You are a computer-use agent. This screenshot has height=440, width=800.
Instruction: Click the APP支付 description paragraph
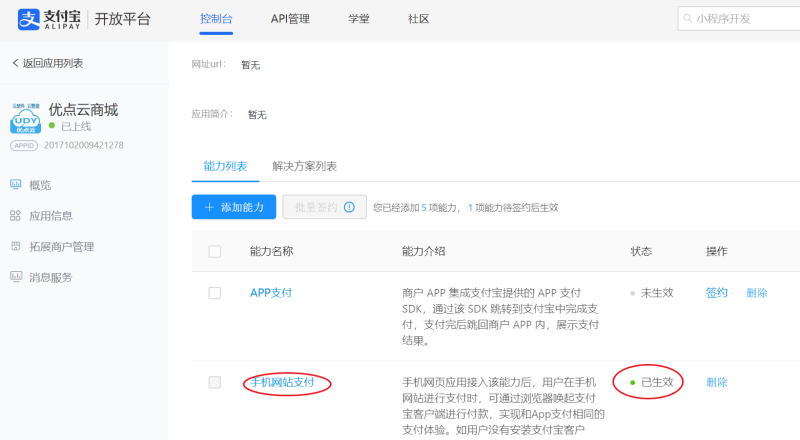tap(500, 316)
